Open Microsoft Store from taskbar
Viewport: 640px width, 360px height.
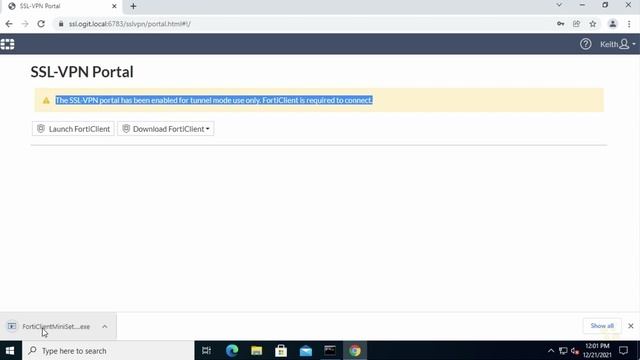click(x=281, y=351)
